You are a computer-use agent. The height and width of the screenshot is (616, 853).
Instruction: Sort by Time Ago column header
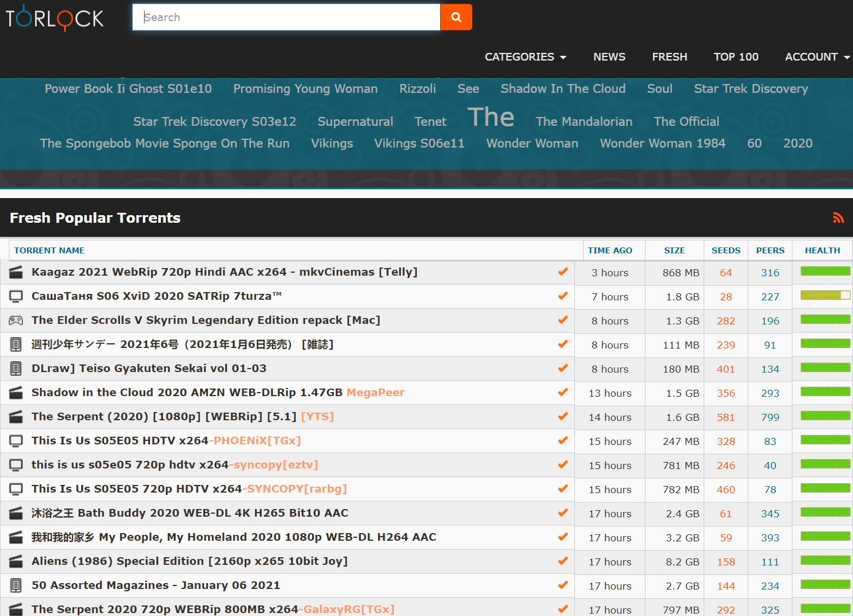pos(610,250)
